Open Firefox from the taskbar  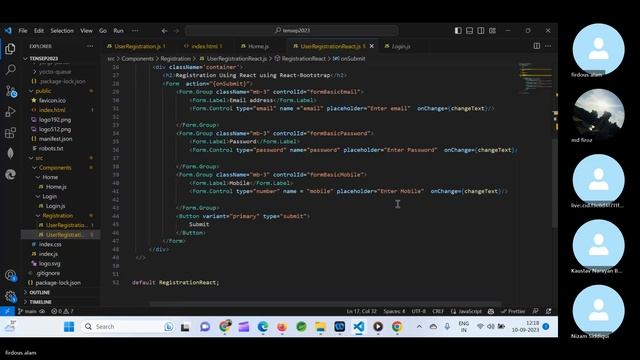[282, 327]
